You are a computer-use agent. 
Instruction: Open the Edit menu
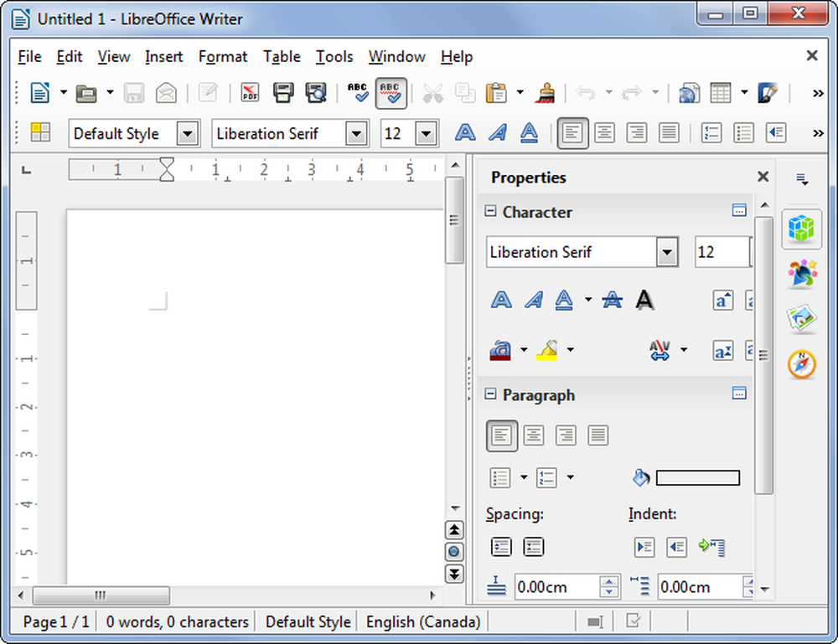pos(70,57)
